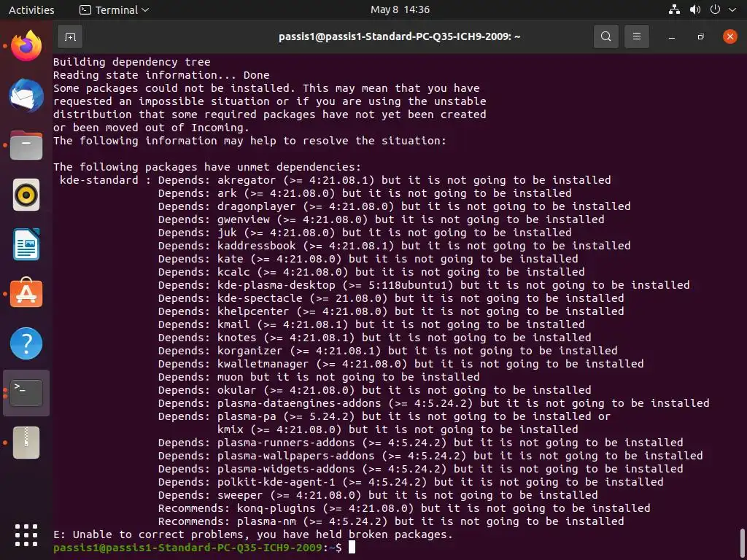Viewport: 747px width, 560px height.
Task: Click the volume speaker icon
Action: (695, 9)
